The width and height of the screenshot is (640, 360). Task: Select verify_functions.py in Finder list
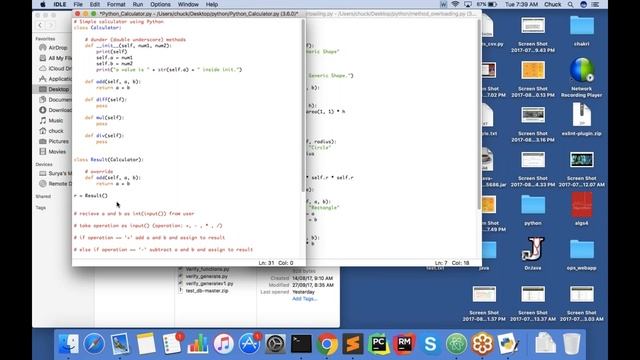(207, 269)
